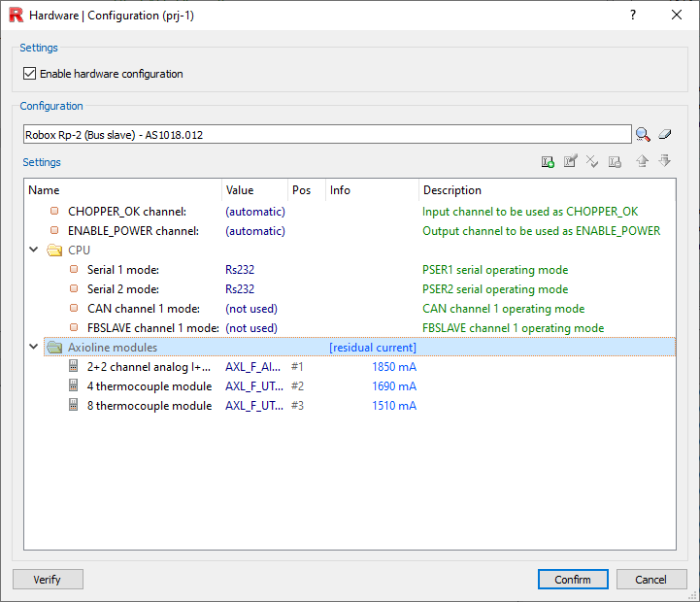This screenshot has height=602, width=700.
Task: Open hardware search with the magnifier icon
Action: [x=643, y=134]
